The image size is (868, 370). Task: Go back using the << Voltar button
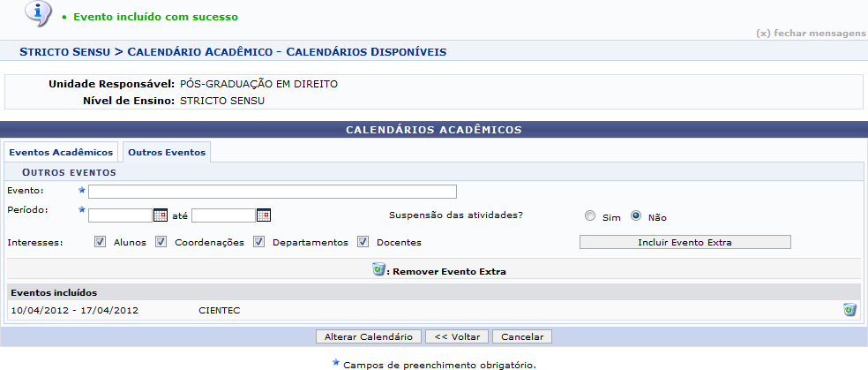pos(457,336)
